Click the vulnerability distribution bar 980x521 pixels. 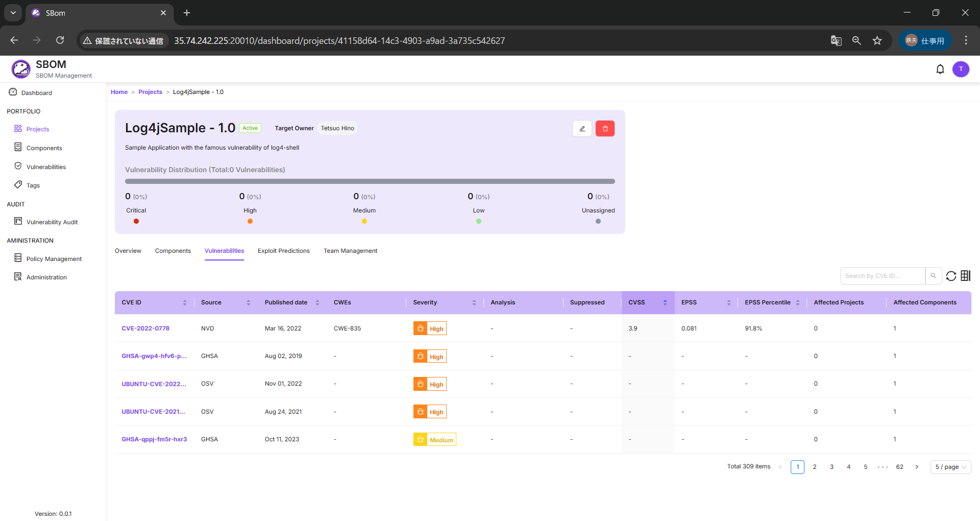click(370, 181)
